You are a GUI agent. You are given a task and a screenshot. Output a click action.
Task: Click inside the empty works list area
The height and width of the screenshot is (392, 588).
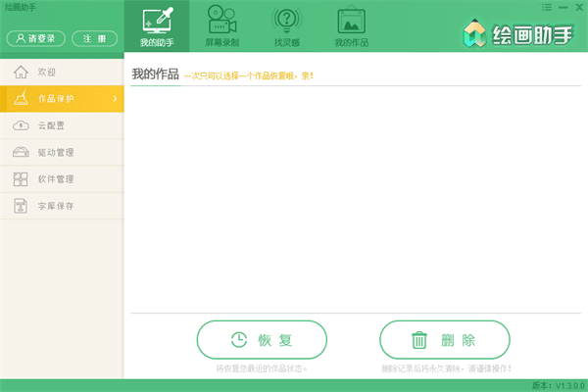355,196
